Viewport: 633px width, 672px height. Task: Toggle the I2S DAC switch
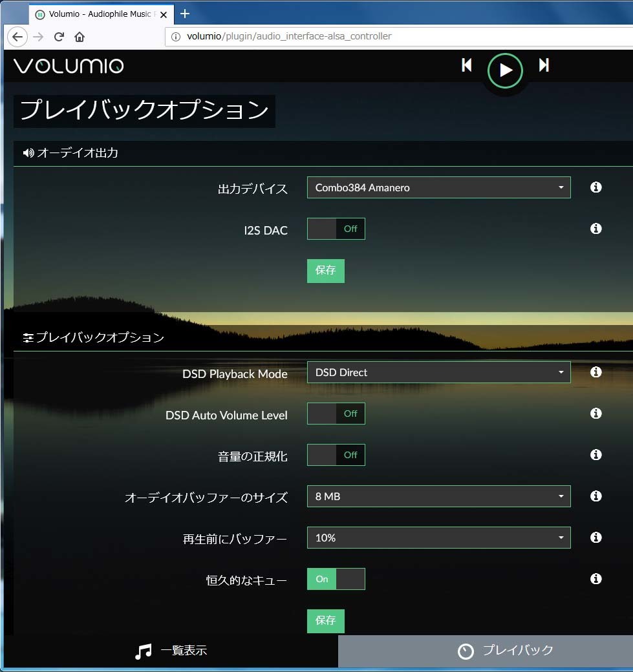click(x=336, y=229)
